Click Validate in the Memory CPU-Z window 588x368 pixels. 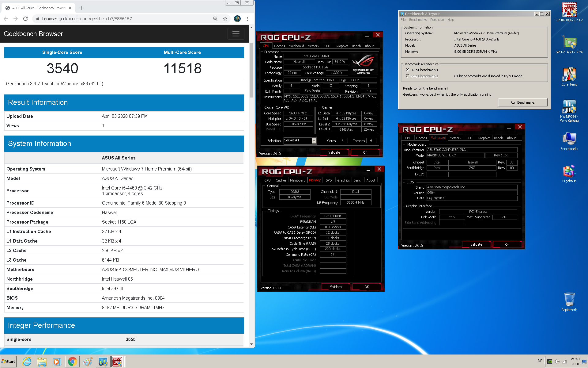pos(336,287)
